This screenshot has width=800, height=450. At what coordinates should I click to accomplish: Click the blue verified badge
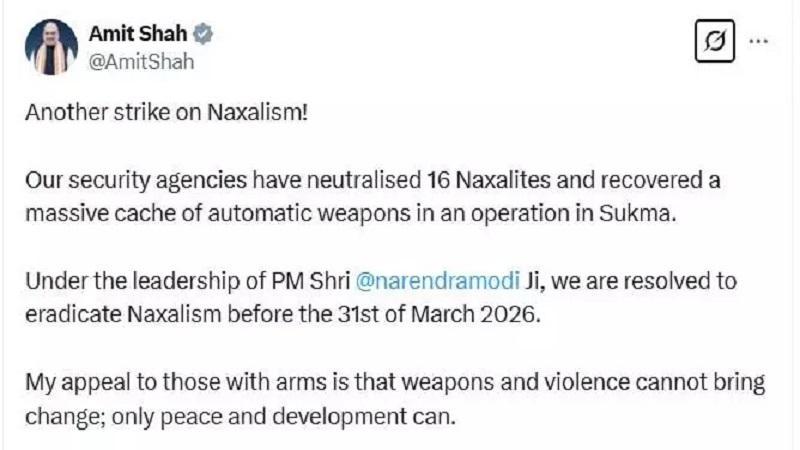click(x=203, y=34)
